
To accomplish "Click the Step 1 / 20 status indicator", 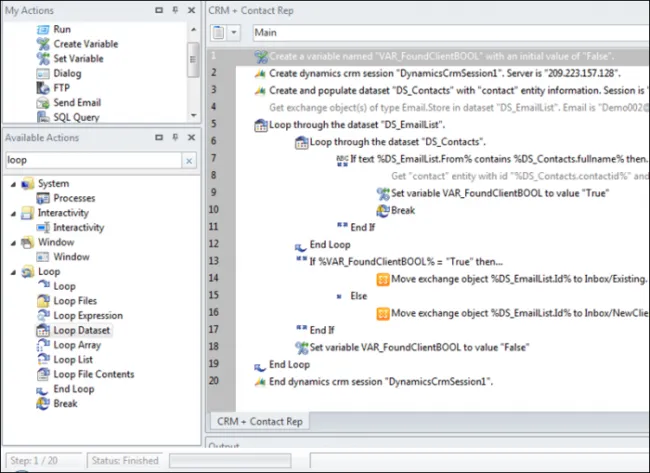I will [43, 461].
